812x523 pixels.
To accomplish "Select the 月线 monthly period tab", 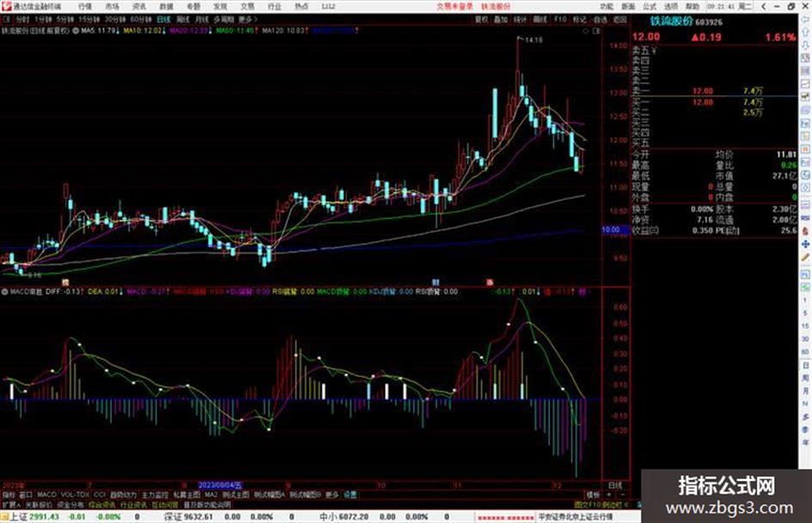I will click(x=201, y=20).
